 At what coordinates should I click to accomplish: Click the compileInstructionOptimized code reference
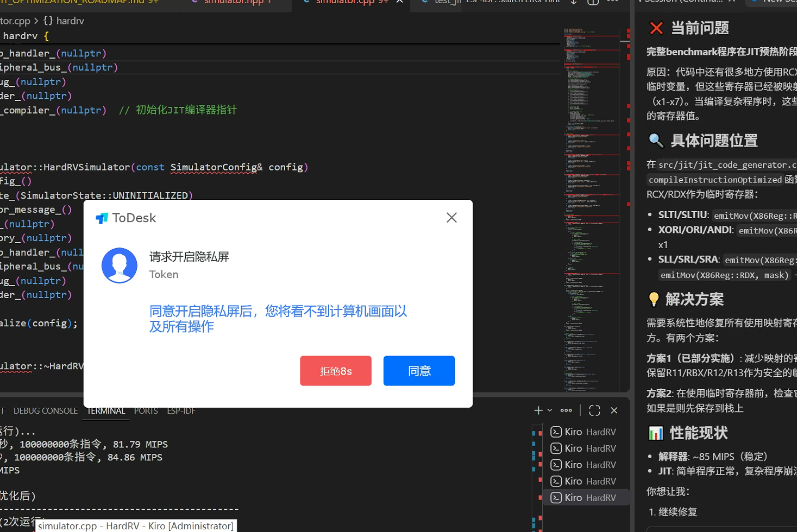716,180
